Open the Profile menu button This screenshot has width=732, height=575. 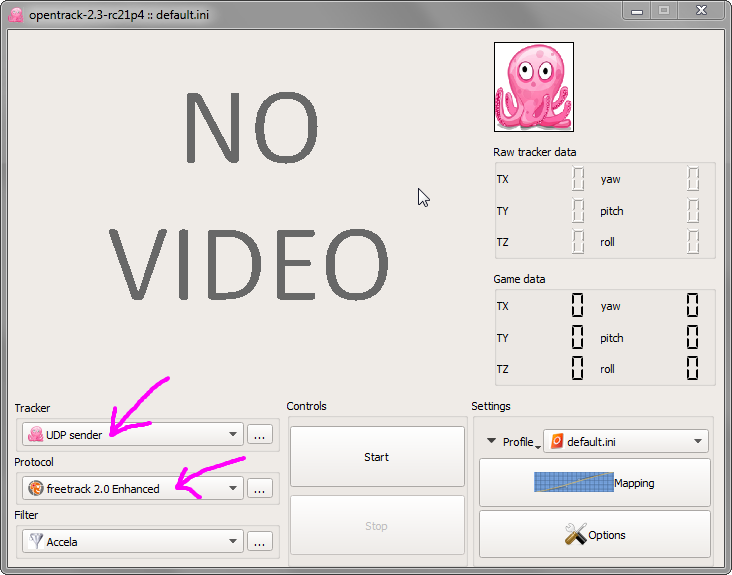[510, 442]
